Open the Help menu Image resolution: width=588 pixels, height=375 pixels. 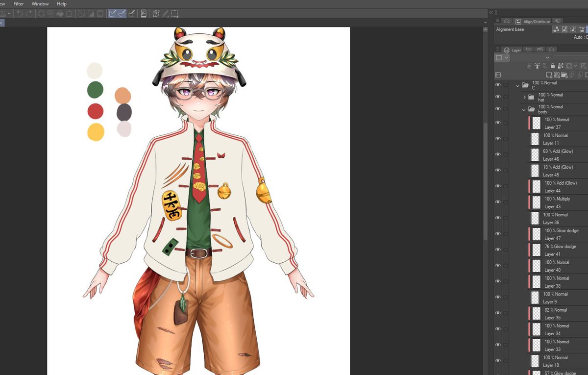coord(61,3)
